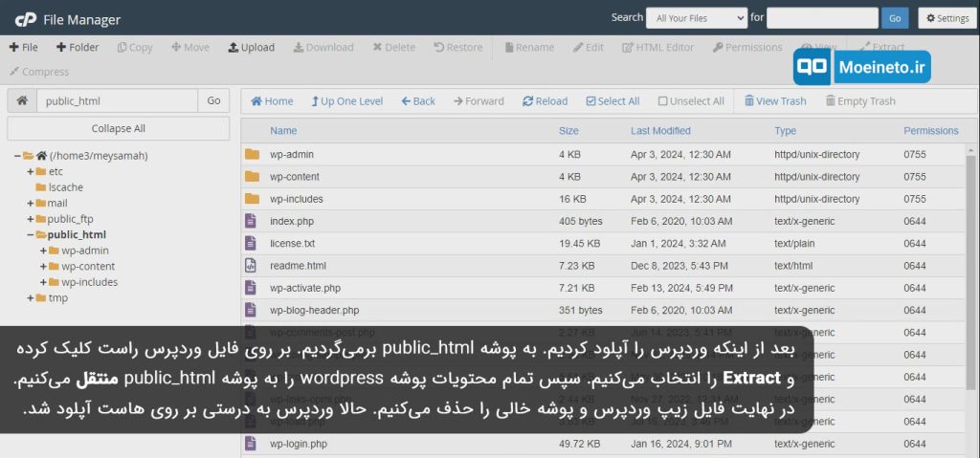
Task: Click the Copy toolbar button
Action: (135, 48)
